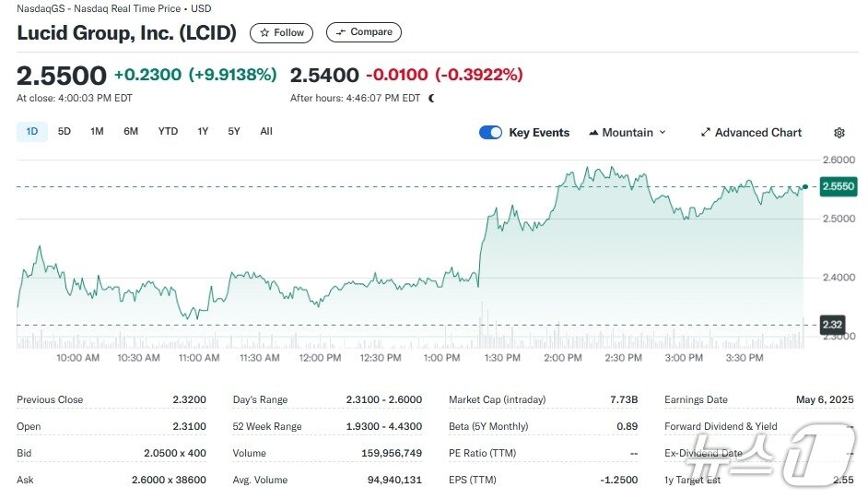Click the -0.0100 (-0.3922%) change text
The height and width of the screenshot is (499, 868).
pos(444,74)
